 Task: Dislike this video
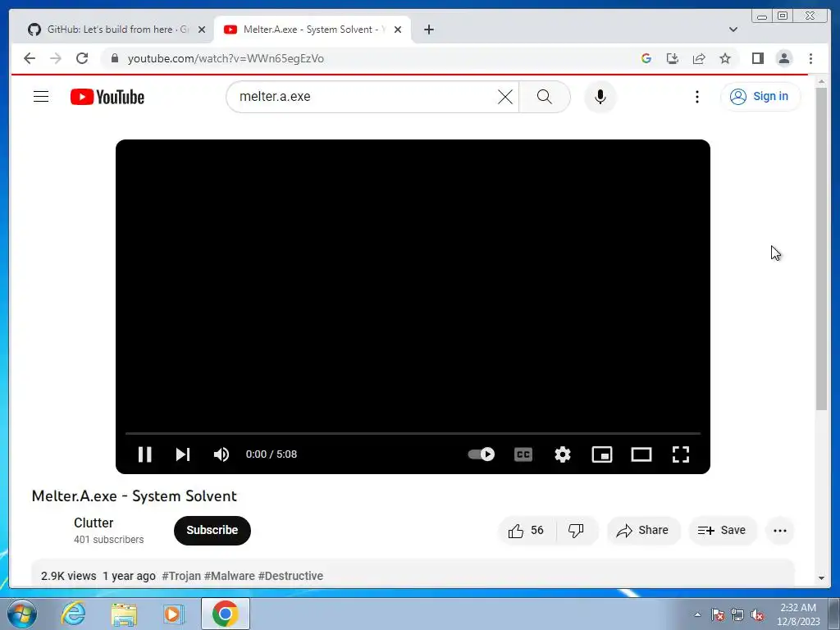click(x=576, y=531)
